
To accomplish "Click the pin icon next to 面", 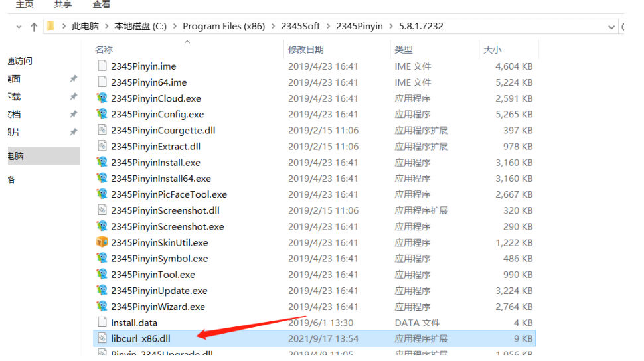I will (x=73, y=78).
